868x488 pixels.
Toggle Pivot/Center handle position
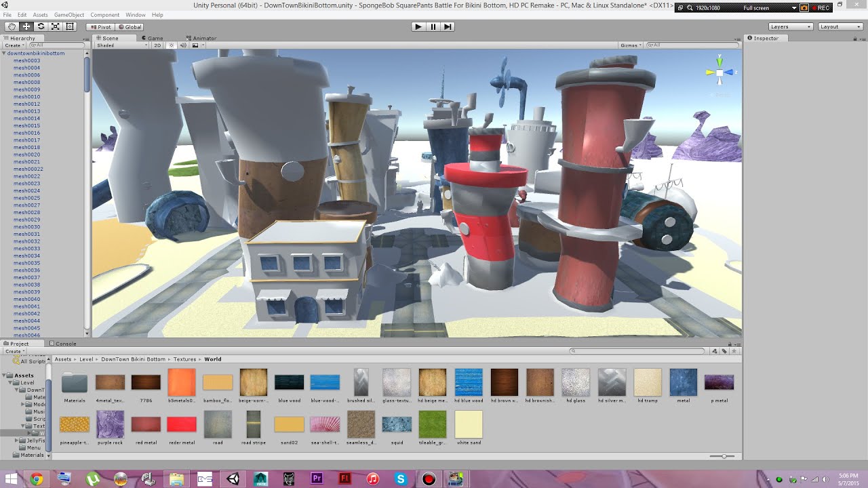(100, 27)
